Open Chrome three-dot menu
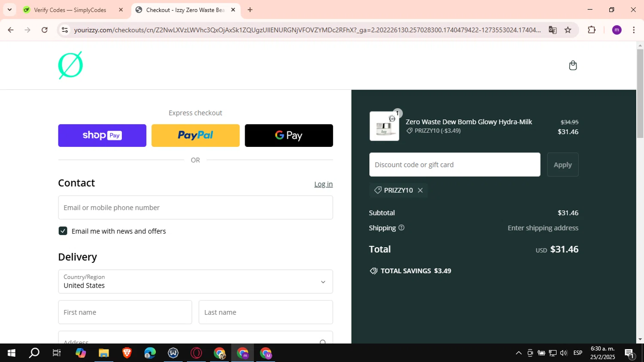The image size is (644, 362). coord(634,30)
